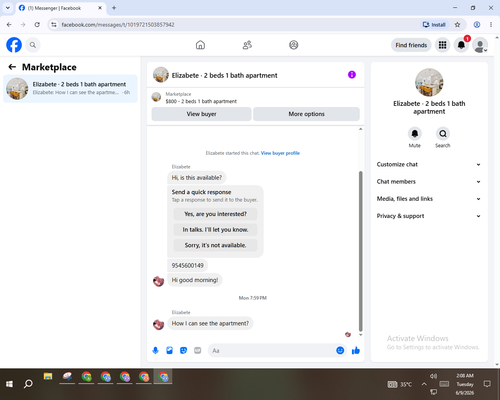Reload the page with the refresh icon
The height and width of the screenshot is (400, 500).
[37, 25]
